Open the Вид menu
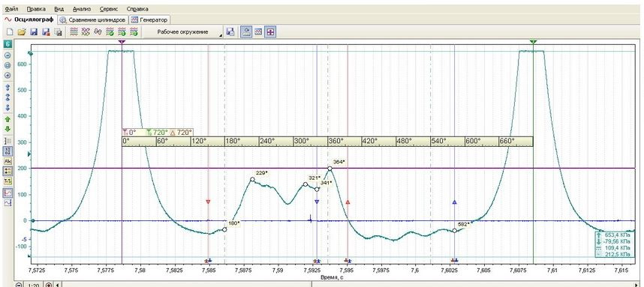 pyautogui.click(x=59, y=8)
